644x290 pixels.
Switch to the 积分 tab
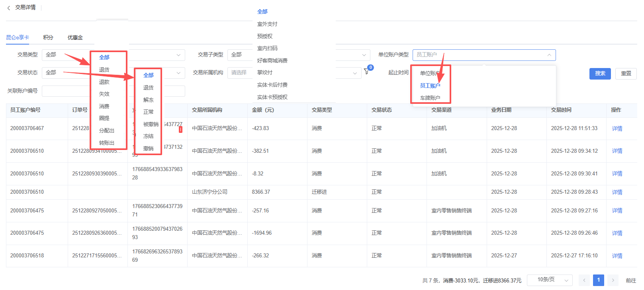(x=48, y=37)
